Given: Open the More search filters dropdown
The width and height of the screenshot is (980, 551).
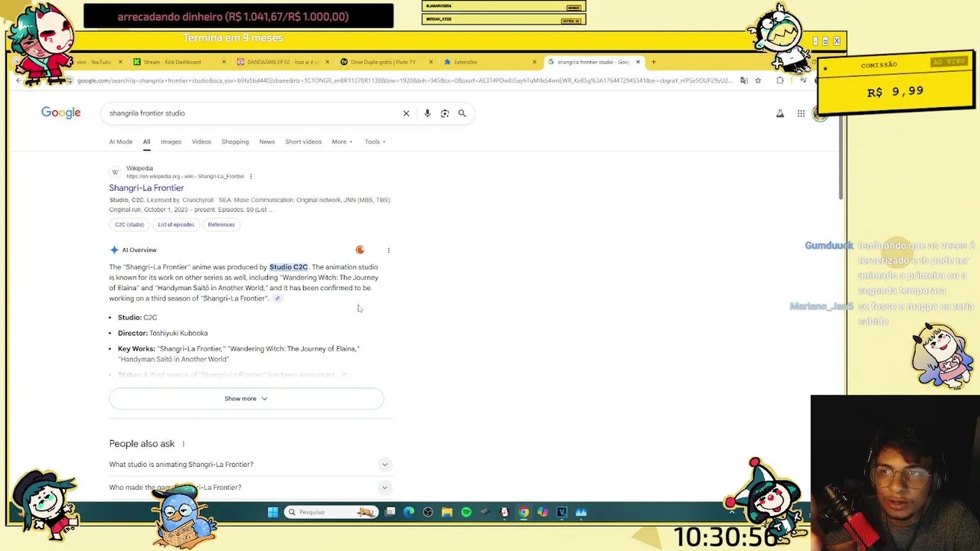Looking at the screenshot, I should 342,142.
